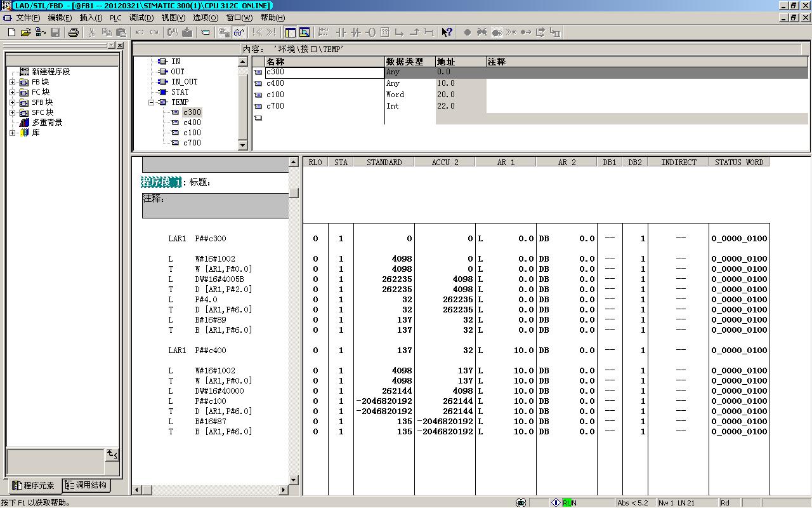This screenshot has width=812, height=508.
Task: Expand the SFB 块 tree node
Action: (13, 102)
